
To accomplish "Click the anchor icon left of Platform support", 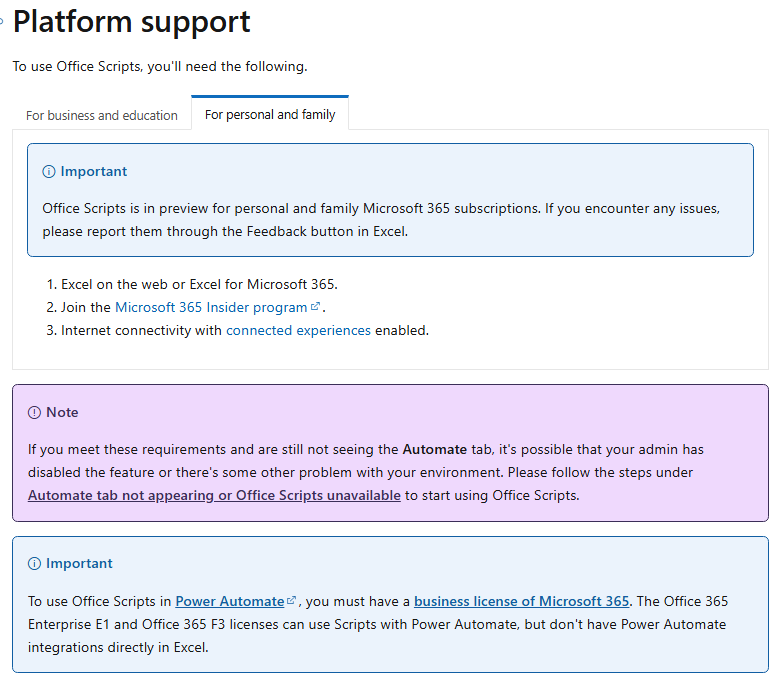I will (1, 21).
